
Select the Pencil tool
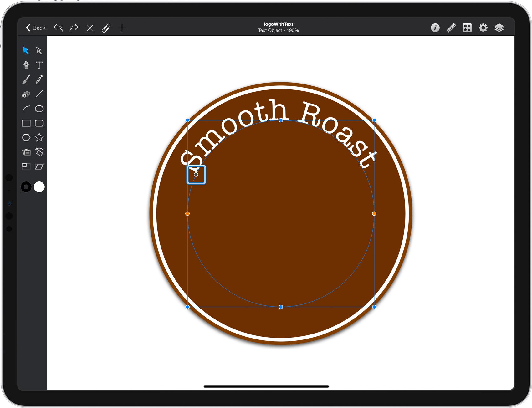click(39, 79)
